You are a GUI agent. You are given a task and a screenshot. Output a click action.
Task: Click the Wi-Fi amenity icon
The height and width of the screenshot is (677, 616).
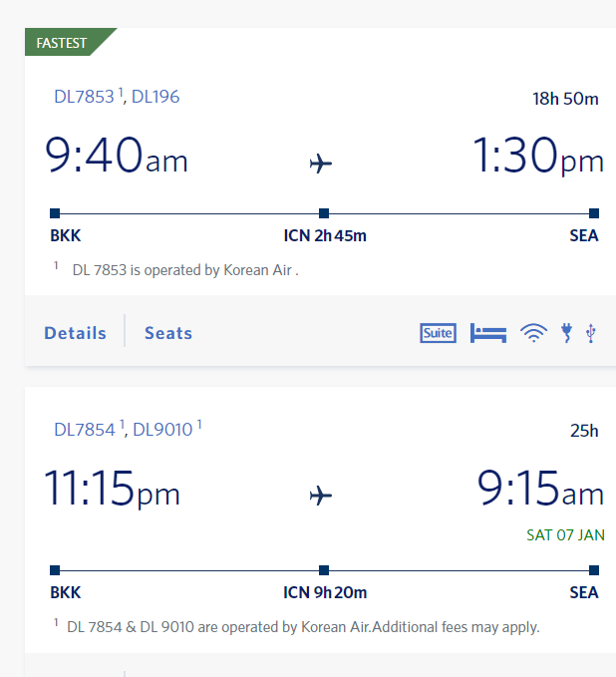click(534, 333)
